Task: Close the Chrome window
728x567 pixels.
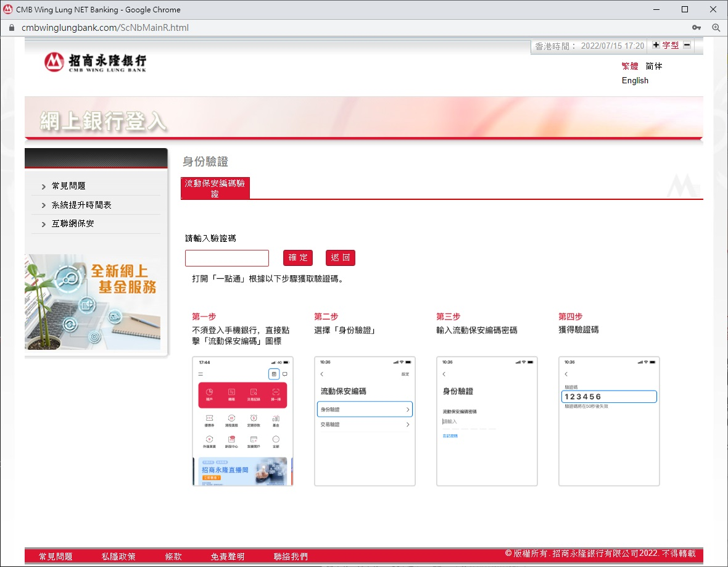Action: 713,9
